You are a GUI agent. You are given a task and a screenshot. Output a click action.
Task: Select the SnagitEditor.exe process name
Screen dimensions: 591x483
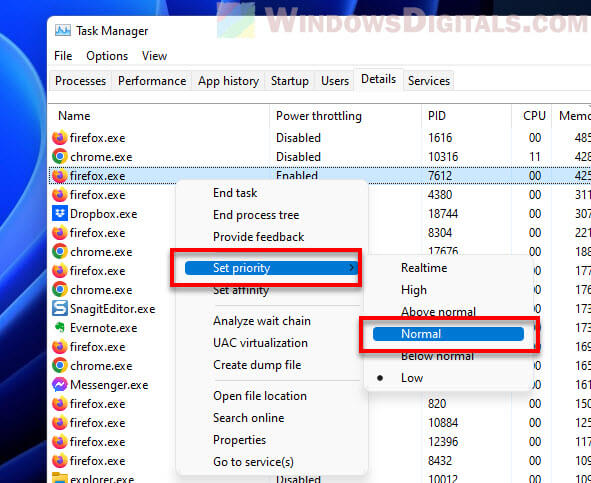112,309
